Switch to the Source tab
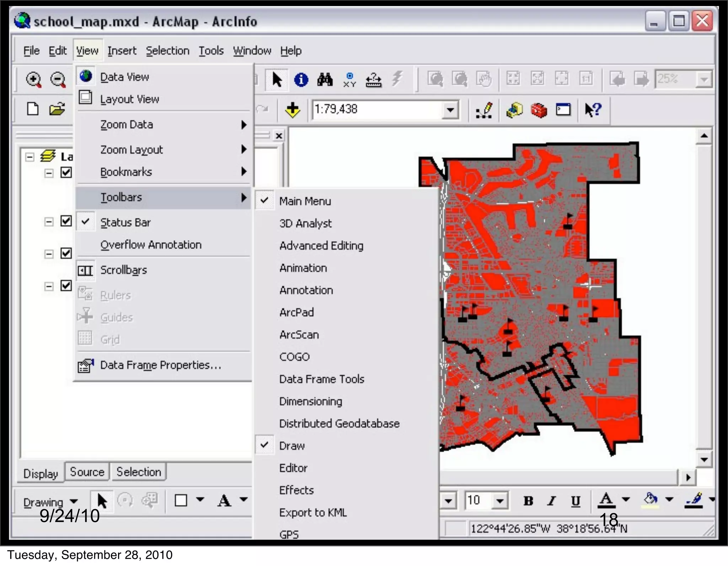This screenshot has height=566, width=728. coord(87,472)
